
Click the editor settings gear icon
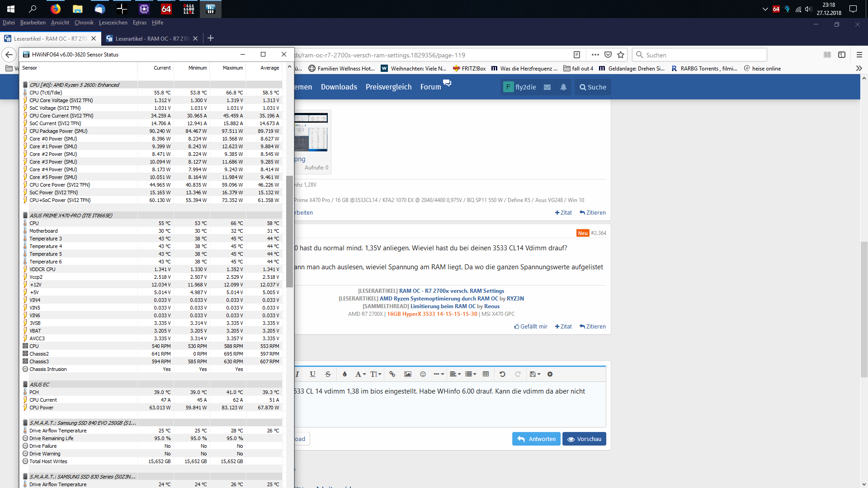tap(550, 374)
